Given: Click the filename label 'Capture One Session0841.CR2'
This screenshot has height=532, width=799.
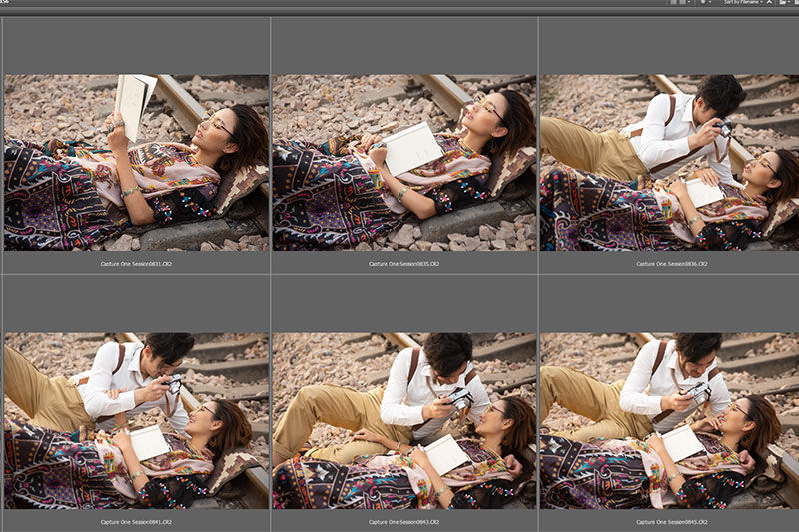Looking at the screenshot, I should pos(136,522).
